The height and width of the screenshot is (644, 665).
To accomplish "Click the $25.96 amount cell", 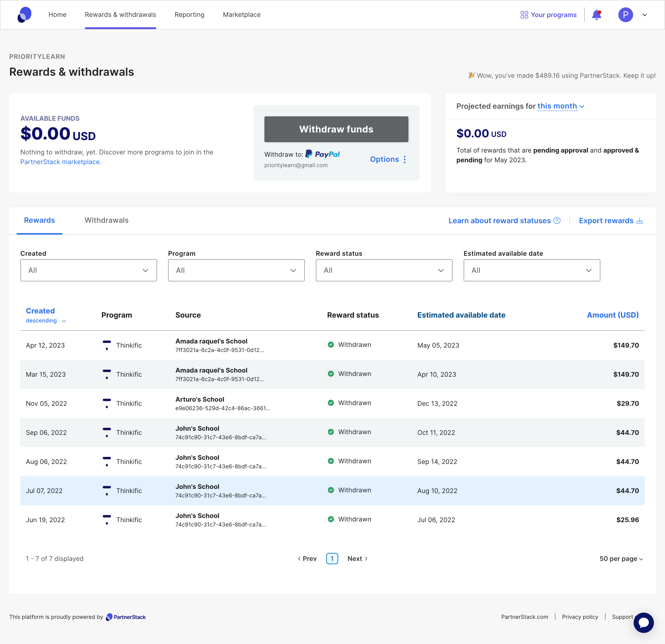I will coord(627,520).
